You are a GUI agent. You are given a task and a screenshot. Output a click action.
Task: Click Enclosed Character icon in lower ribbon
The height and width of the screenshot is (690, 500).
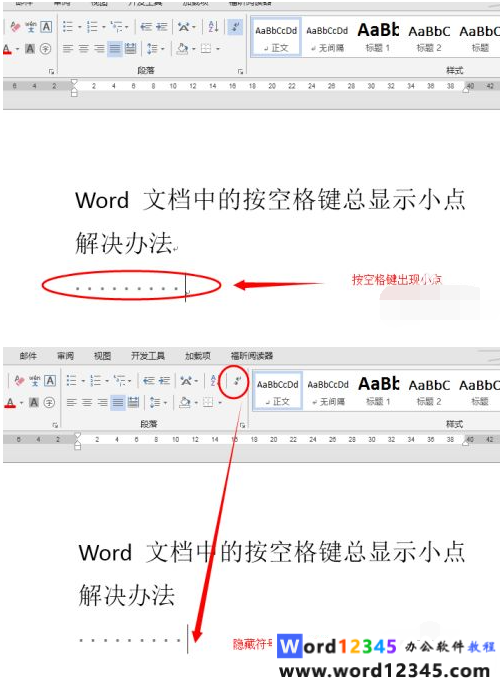click(49, 402)
